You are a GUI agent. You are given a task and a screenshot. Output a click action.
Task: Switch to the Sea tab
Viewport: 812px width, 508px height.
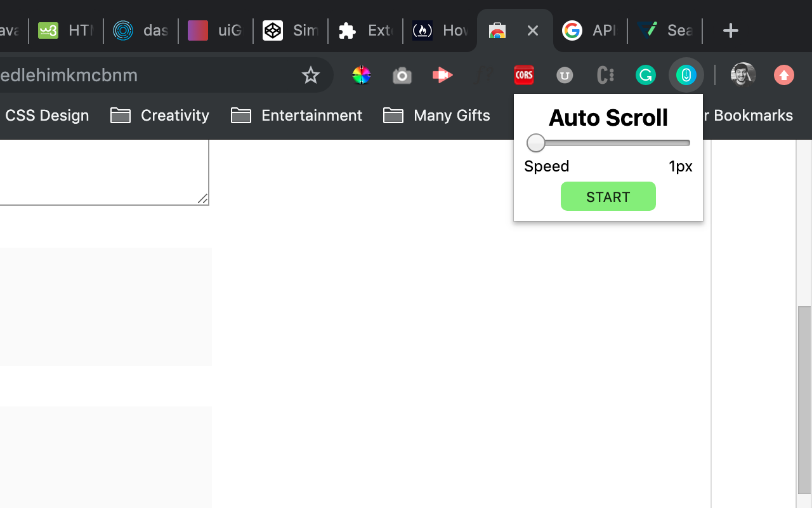[x=665, y=30]
